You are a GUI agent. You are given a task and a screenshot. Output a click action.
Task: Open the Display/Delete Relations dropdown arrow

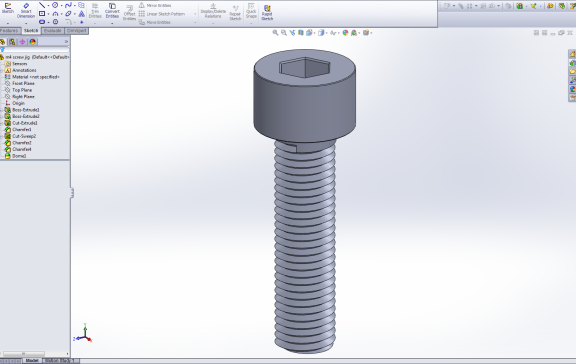point(213,23)
